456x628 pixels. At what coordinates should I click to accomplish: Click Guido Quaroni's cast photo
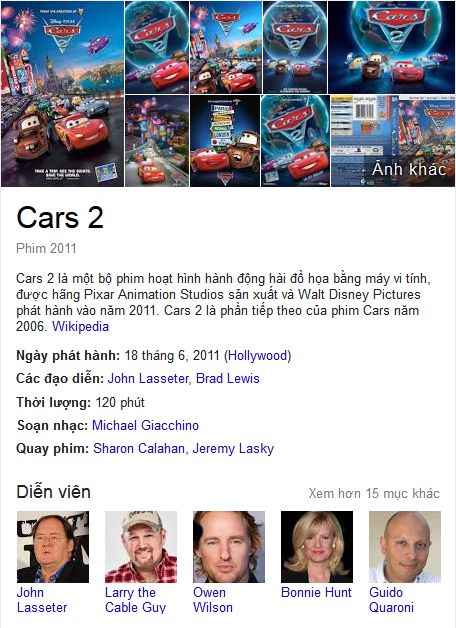point(405,547)
